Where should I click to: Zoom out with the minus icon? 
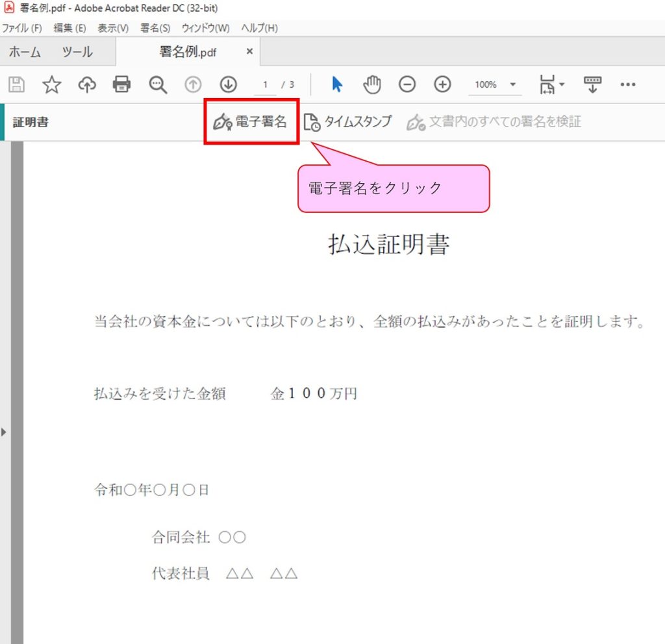point(407,84)
